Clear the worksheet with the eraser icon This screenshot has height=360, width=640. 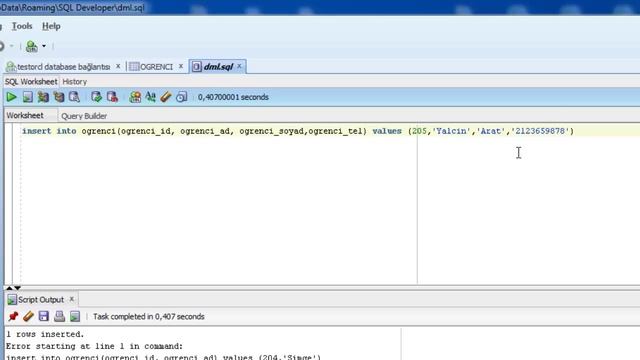click(166, 97)
